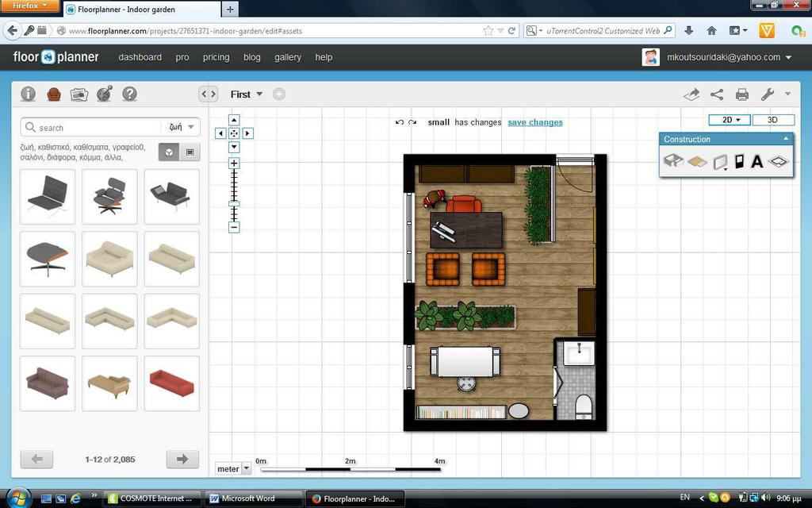Open the question mark help panel

click(x=129, y=94)
